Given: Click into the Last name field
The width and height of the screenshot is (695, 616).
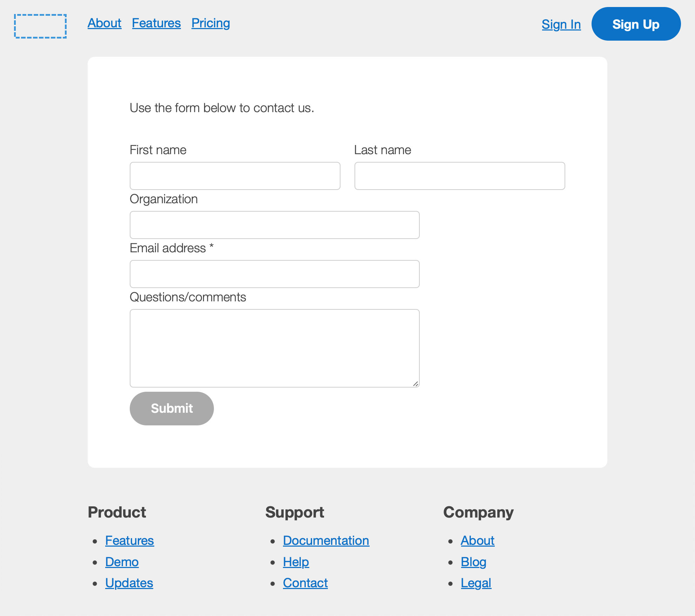Looking at the screenshot, I should 459,176.
